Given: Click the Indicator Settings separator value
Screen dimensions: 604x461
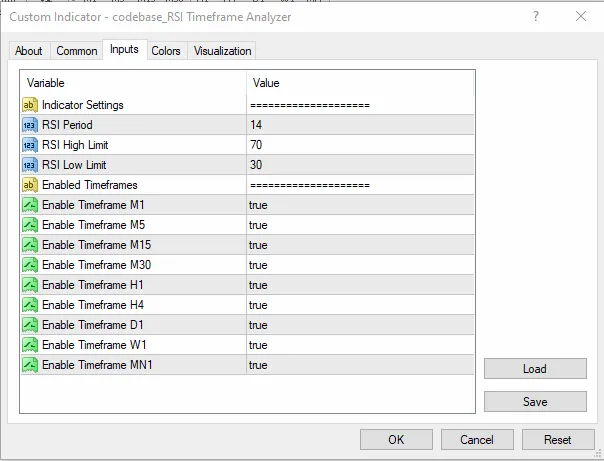Looking at the screenshot, I should (x=310, y=105).
